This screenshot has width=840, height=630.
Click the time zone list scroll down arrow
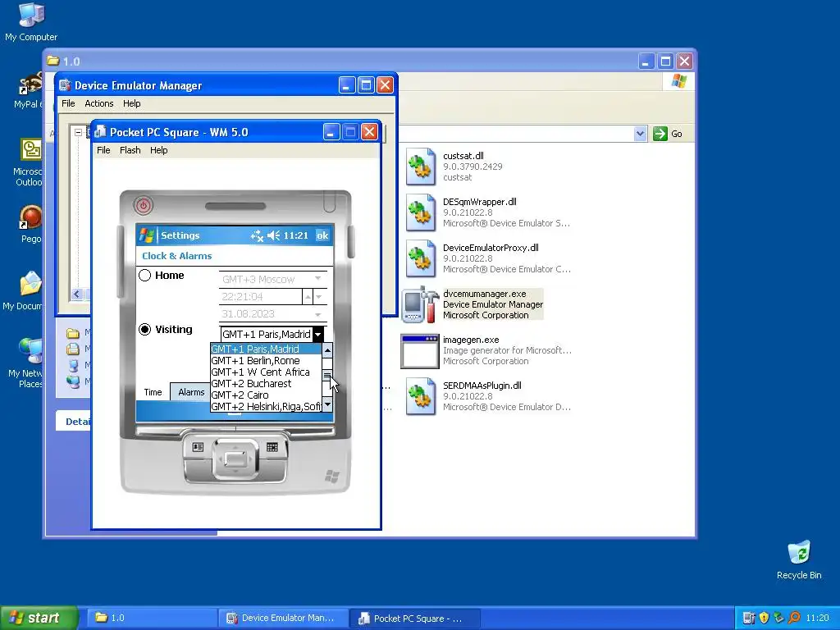coord(327,405)
